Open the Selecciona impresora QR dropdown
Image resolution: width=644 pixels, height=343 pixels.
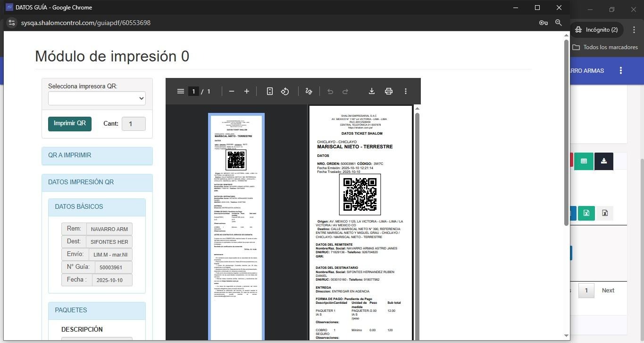97,98
